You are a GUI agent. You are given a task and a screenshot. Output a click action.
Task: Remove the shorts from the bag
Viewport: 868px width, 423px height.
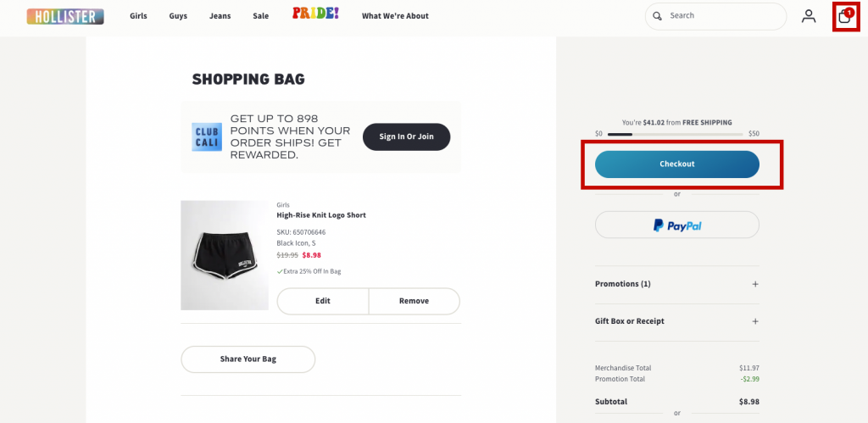click(x=414, y=301)
